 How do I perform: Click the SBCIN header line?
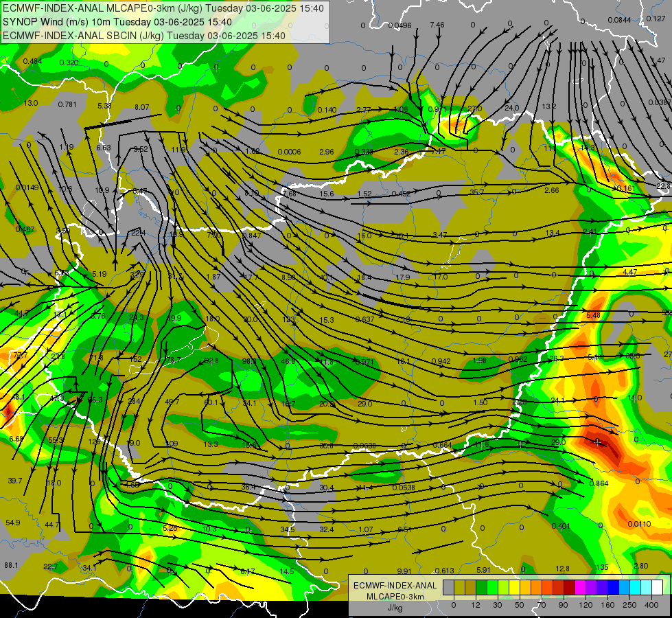tap(144, 36)
